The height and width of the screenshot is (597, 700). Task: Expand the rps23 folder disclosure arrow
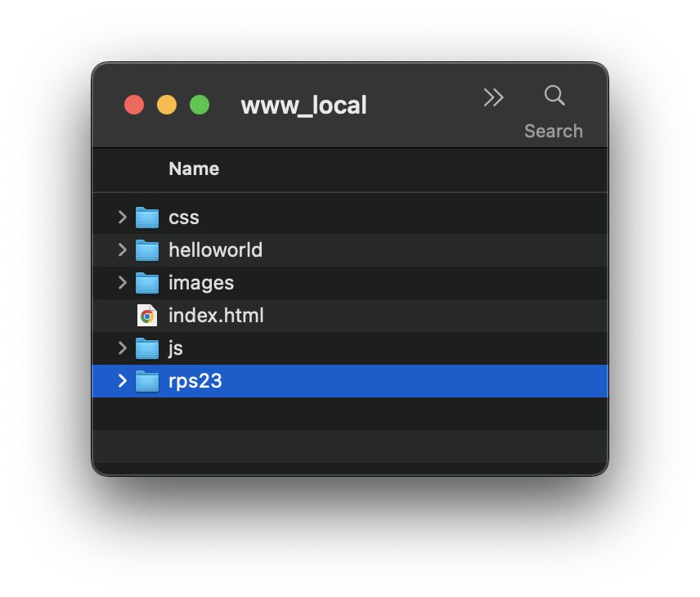pos(123,380)
